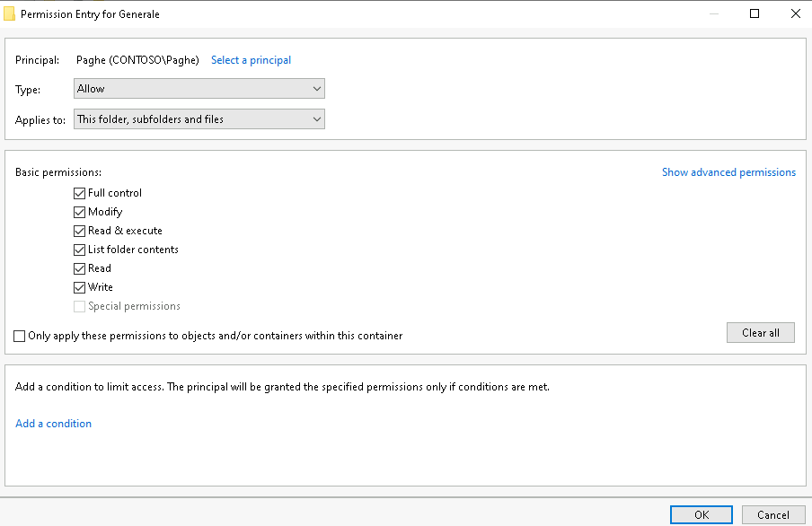Toggle List folder contents checkbox
The image size is (812, 526).
[79, 250]
